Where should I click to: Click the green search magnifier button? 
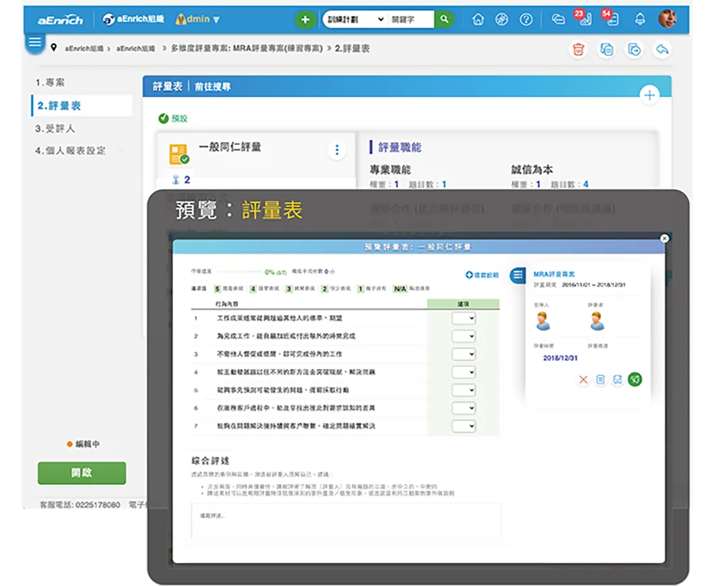click(x=444, y=20)
